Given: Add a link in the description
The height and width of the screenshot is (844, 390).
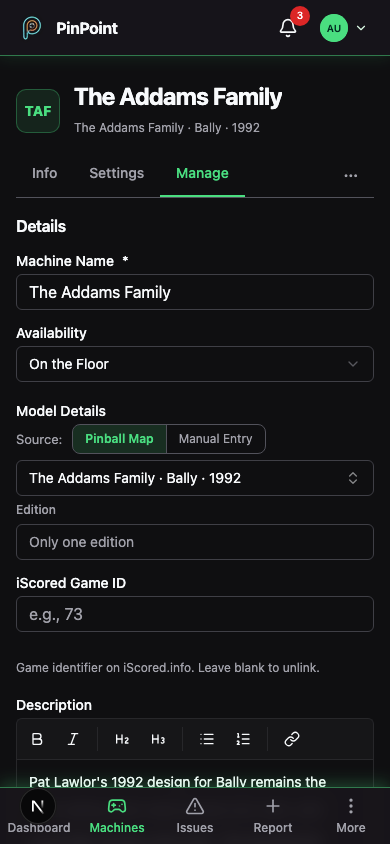Looking at the screenshot, I should click(x=292, y=739).
